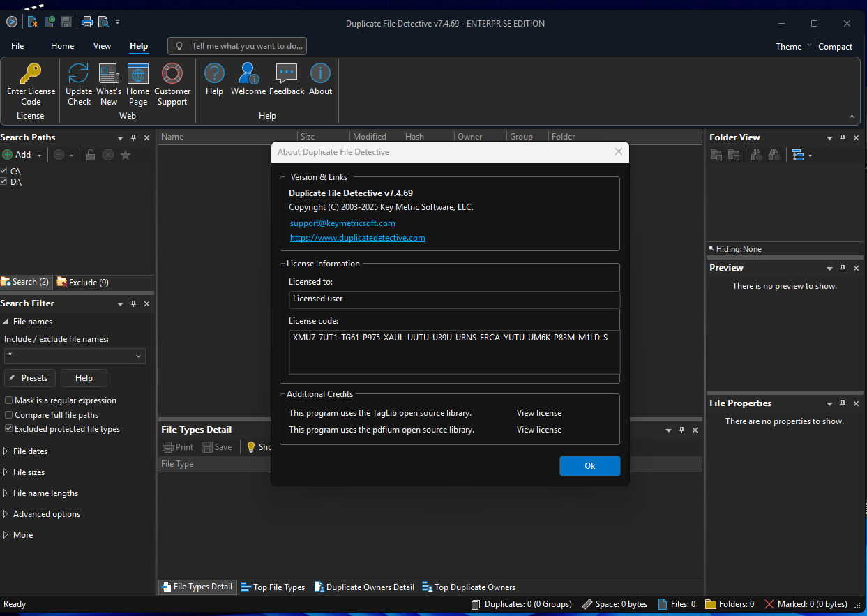Screen dimensions: 867x616
Task: Click the Add path plus icon in Search Paths
Action: (x=8, y=155)
